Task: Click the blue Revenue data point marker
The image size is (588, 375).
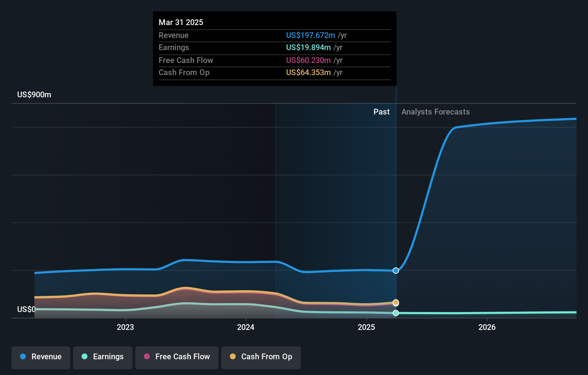Action: click(396, 271)
